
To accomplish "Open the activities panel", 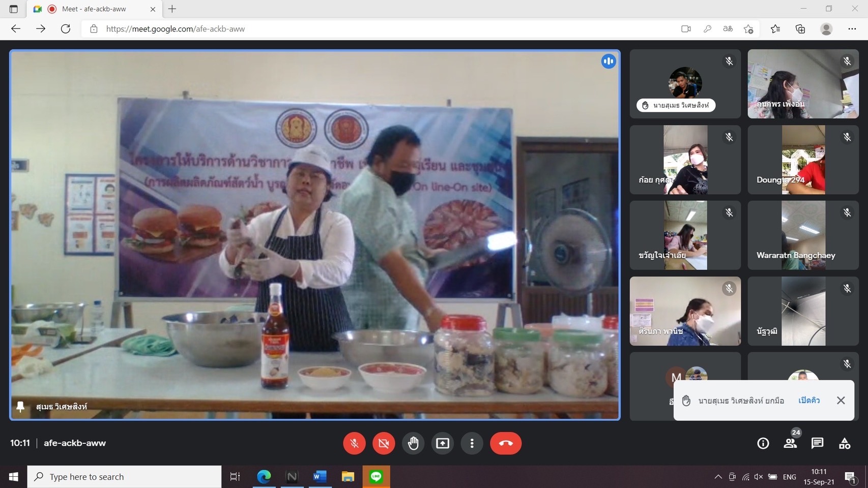I will click(x=845, y=443).
